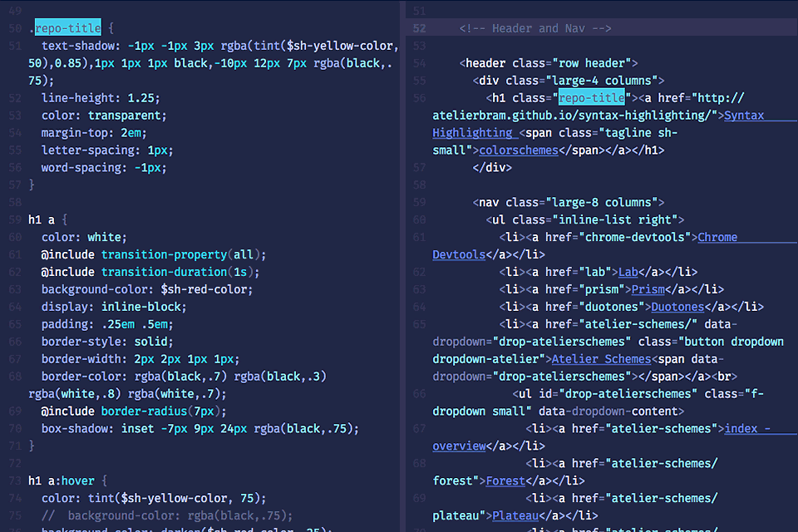Click the 'index -' underlined link text
The height and width of the screenshot is (532, 798).
pyautogui.click(x=747, y=429)
